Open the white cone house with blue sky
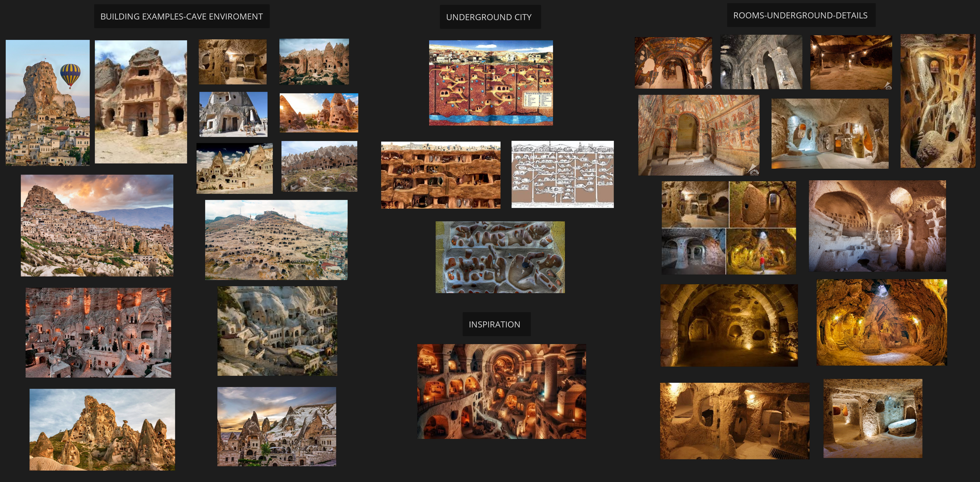 coord(233,114)
